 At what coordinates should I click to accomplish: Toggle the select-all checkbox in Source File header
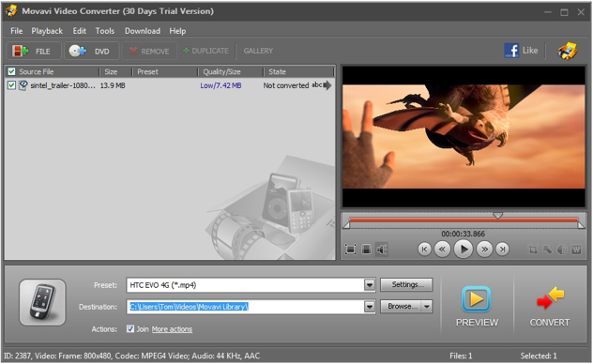point(11,72)
